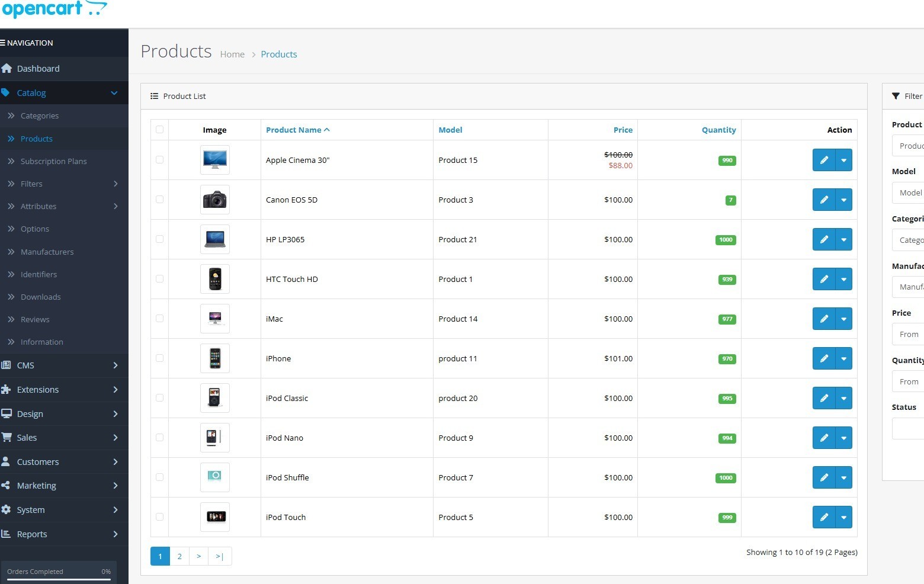Click the Customers person icon
This screenshot has width=924, height=584.
(5, 461)
